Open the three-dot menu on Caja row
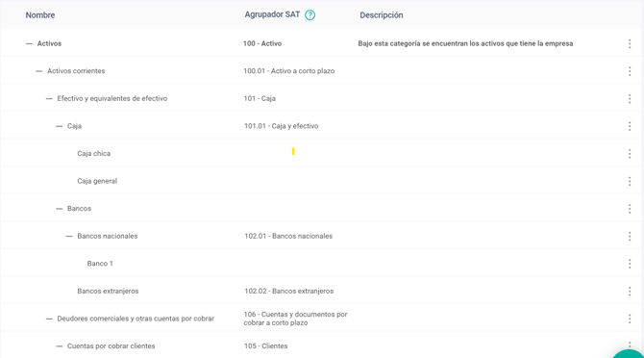The image size is (644, 358). (x=630, y=126)
